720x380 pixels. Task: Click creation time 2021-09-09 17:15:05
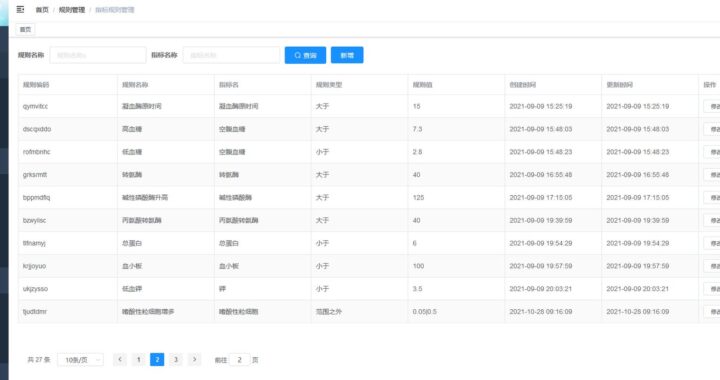pyautogui.click(x=541, y=197)
